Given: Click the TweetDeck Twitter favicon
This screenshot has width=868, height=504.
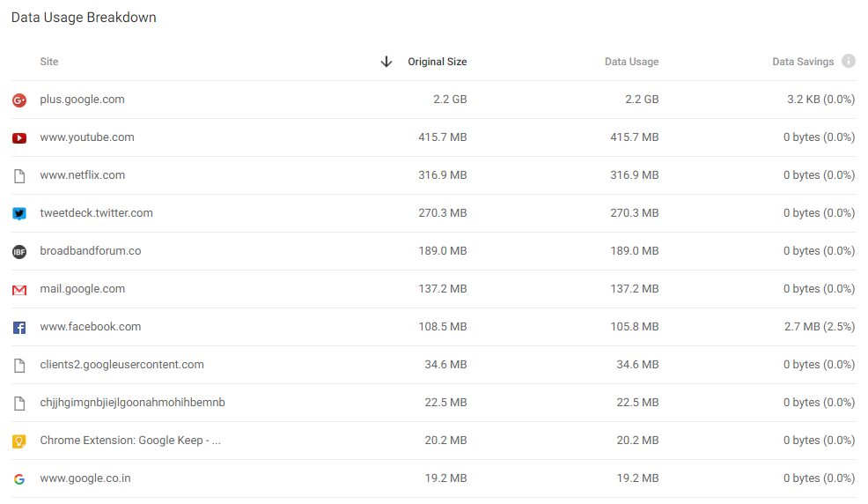Looking at the screenshot, I should 19,214.
